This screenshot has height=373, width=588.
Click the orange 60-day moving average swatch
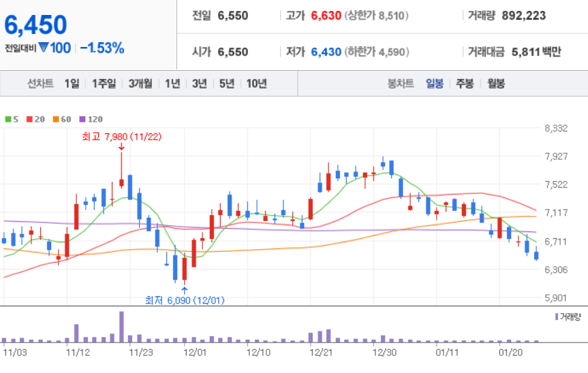click(x=56, y=119)
